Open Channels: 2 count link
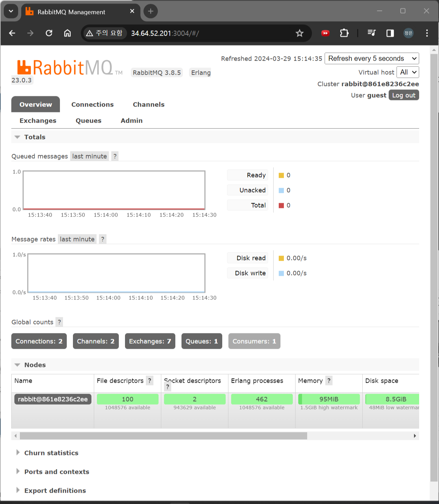This screenshot has height=504, width=439. (96, 341)
